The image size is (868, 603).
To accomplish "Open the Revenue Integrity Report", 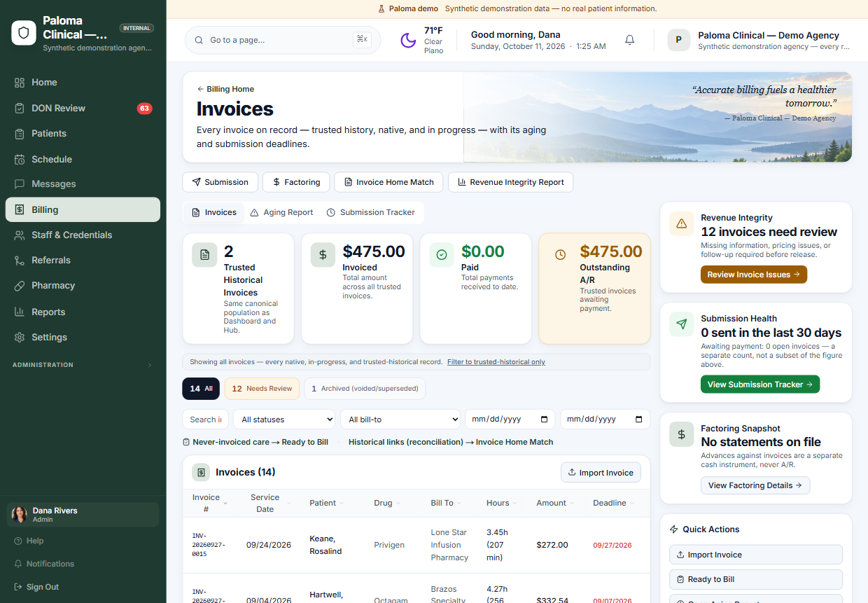I will (511, 182).
